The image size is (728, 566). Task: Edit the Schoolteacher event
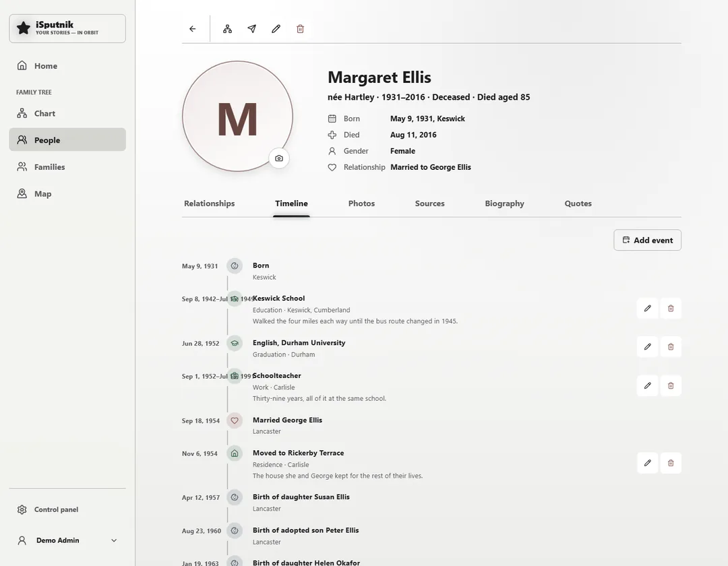(648, 385)
